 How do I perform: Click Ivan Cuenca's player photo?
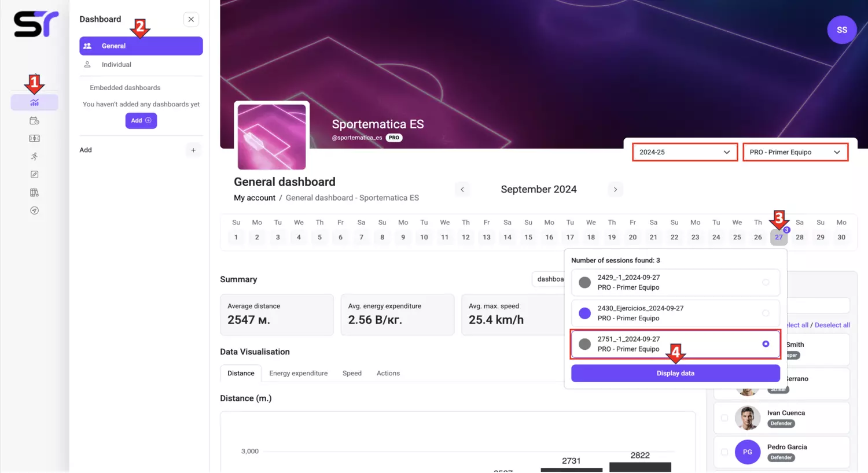pyautogui.click(x=748, y=418)
